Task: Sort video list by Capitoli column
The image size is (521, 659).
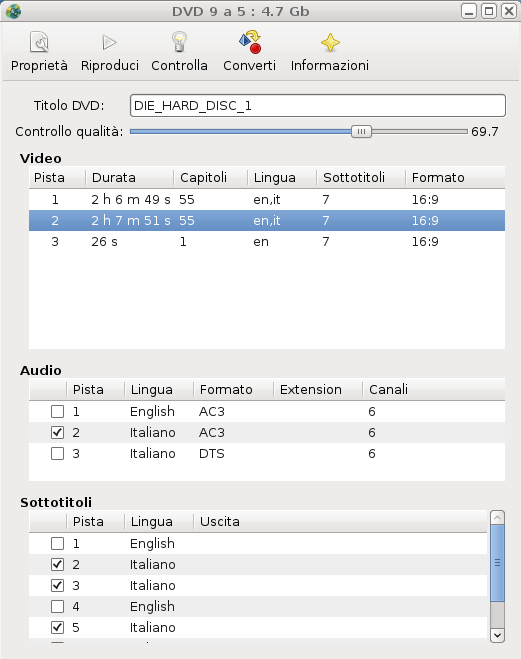Action: [x=211, y=177]
